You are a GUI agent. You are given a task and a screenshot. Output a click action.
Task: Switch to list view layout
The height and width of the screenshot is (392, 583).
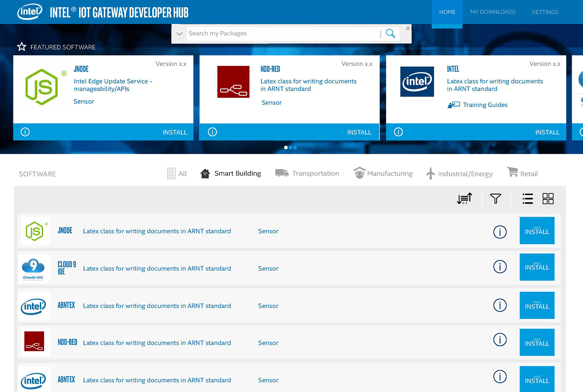point(527,199)
